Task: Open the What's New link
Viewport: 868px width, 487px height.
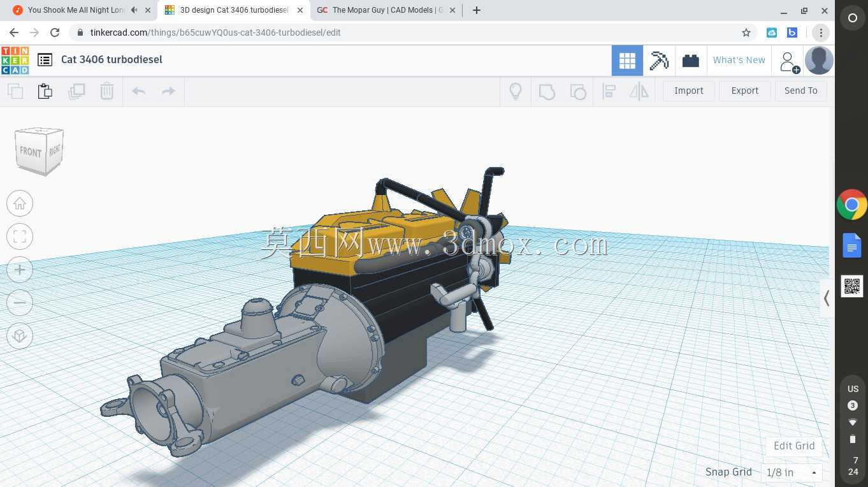Action: click(x=739, y=60)
